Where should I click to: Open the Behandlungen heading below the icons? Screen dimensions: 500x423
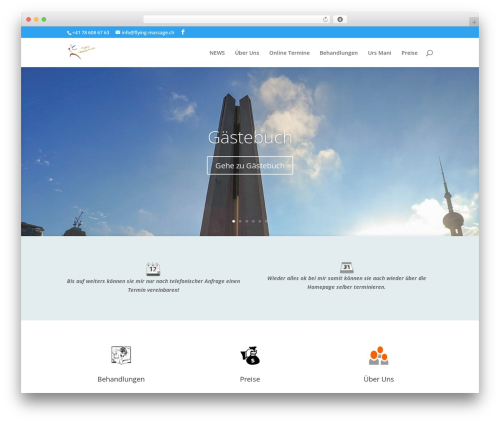click(121, 379)
